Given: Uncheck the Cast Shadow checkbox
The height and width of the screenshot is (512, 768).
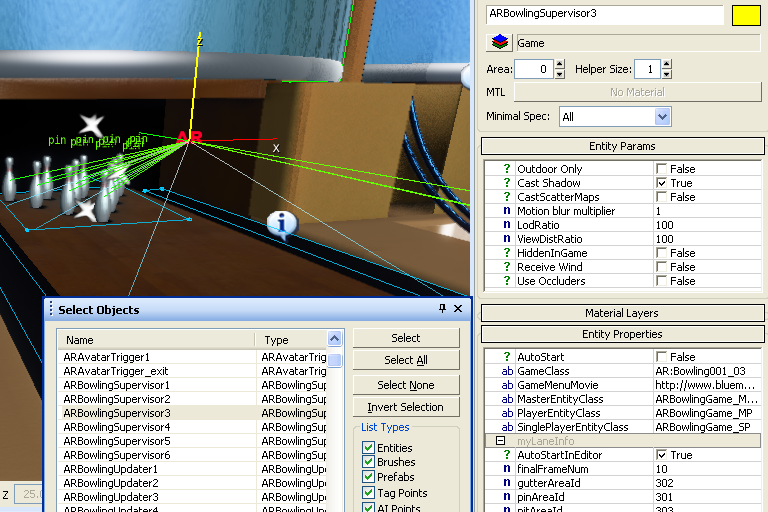Looking at the screenshot, I should pos(661,183).
